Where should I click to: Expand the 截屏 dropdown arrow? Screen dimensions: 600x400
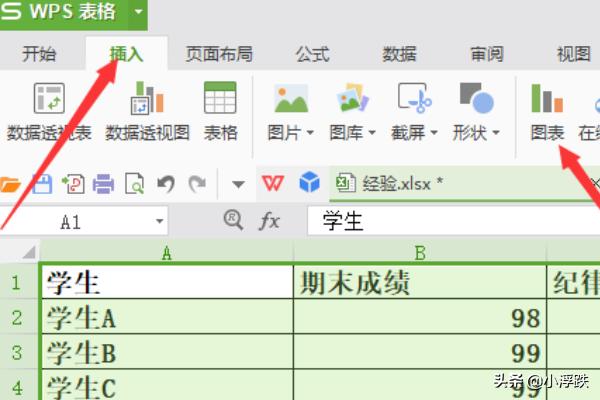[434, 132]
